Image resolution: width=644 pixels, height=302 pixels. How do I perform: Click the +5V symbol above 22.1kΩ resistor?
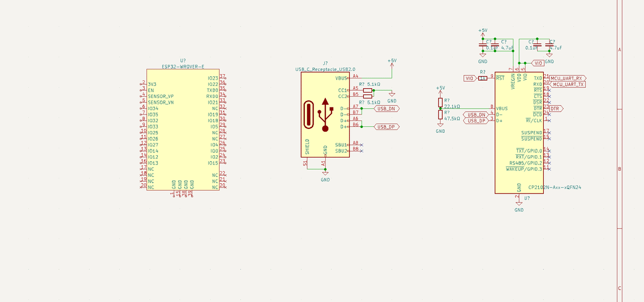pyautogui.click(x=441, y=90)
